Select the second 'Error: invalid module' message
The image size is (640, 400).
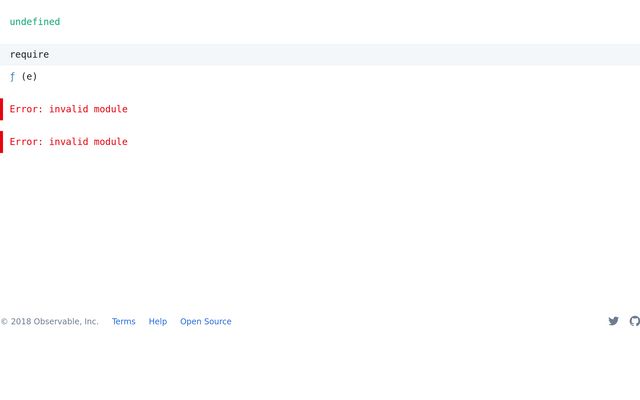pyautogui.click(x=69, y=142)
